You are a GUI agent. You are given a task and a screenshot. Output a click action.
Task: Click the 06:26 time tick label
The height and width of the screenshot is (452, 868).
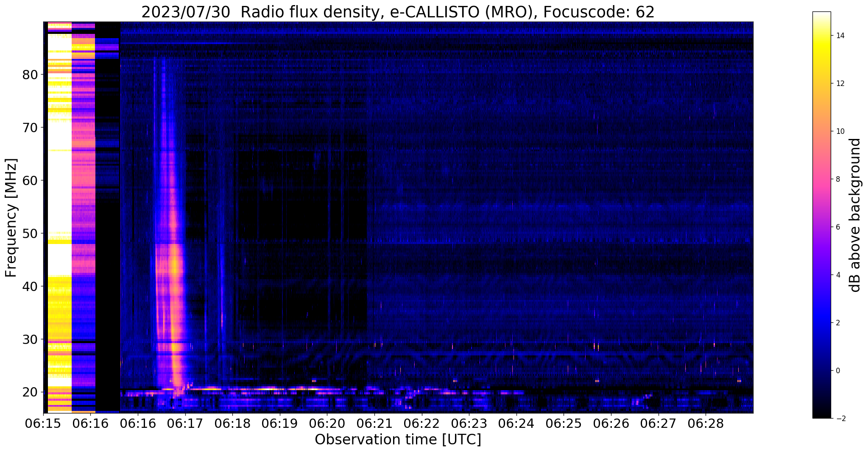(611, 423)
